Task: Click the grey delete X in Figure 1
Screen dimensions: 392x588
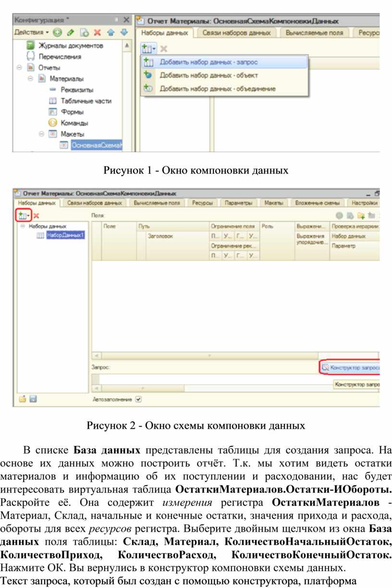Action: pos(163,49)
